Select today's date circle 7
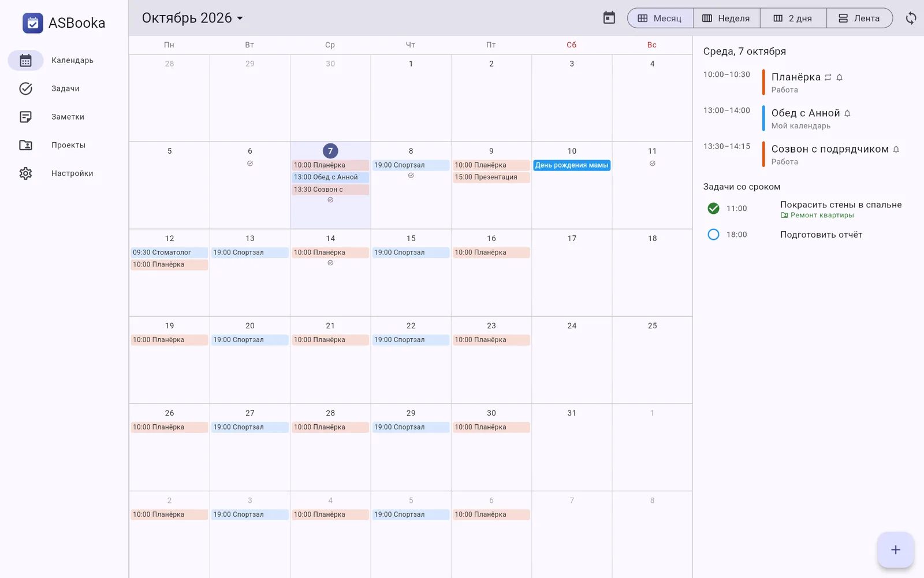This screenshot has width=924, height=578. pyautogui.click(x=330, y=151)
